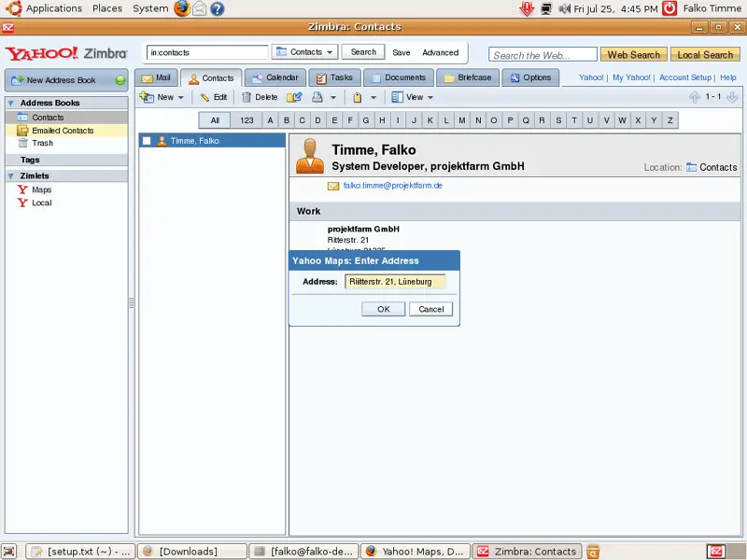Click the tag icon in toolbar
Image resolution: width=747 pixels, height=560 pixels.
[x=358, y=97]
